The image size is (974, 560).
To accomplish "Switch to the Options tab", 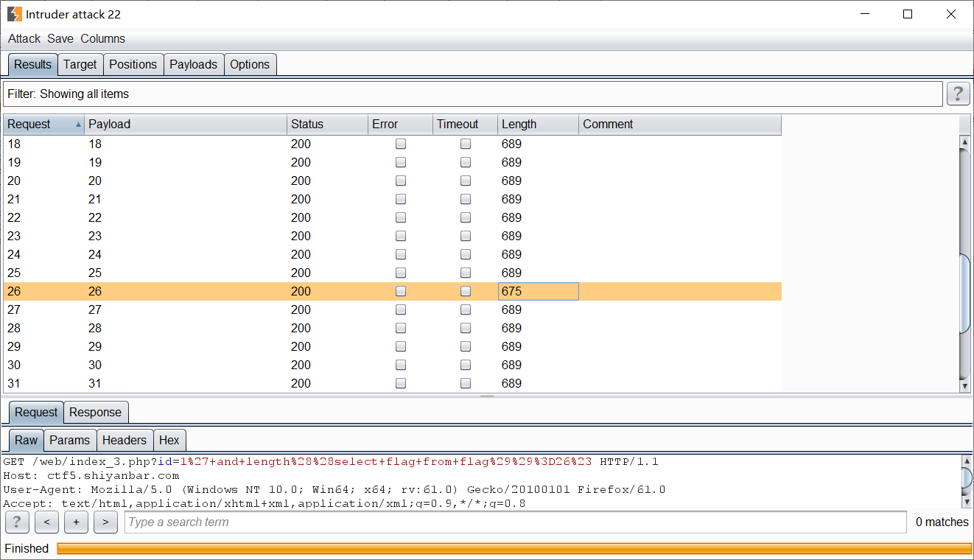I will (250, 64).
